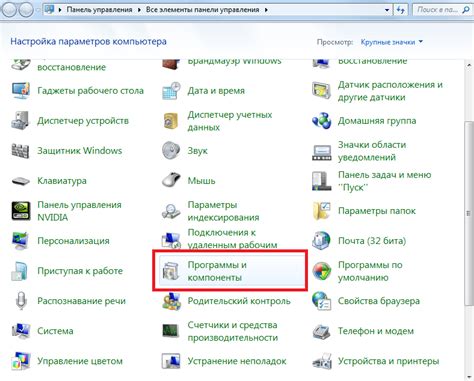Viewport: 474px width, 381px height.
Task: Select Панель управления breadcrumb in address bar
Action: [x=99, y=10]
